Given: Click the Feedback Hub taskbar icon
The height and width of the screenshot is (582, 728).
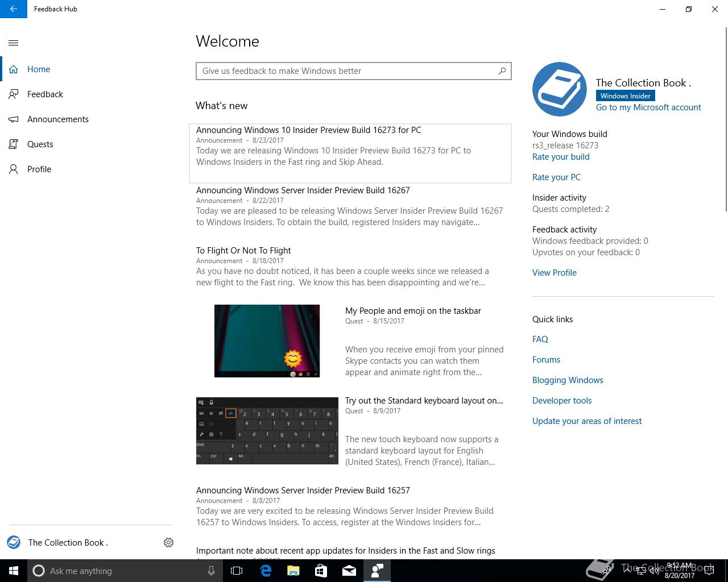Looking at the screenshot, I should 377,571.
